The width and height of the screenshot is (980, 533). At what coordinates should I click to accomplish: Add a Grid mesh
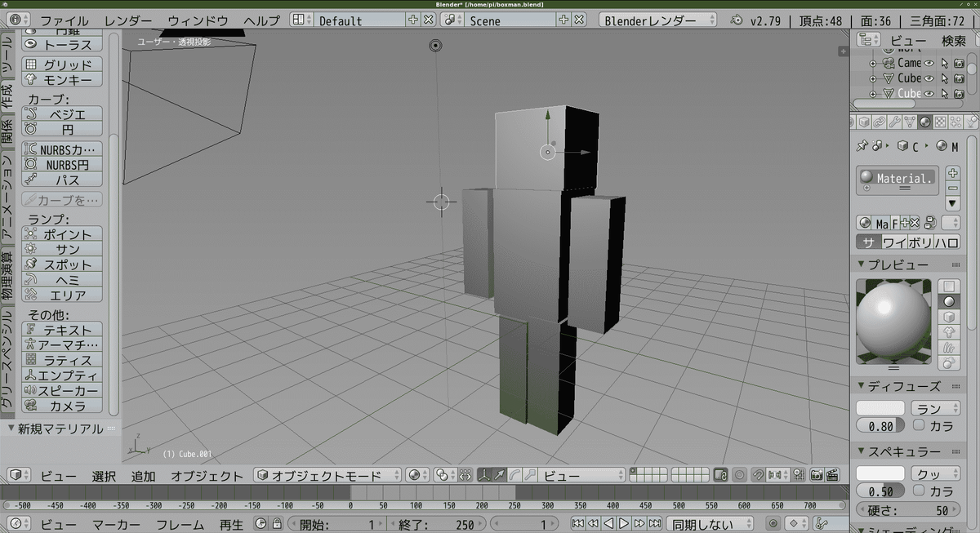pyautogui.click(x=61, y=64)
